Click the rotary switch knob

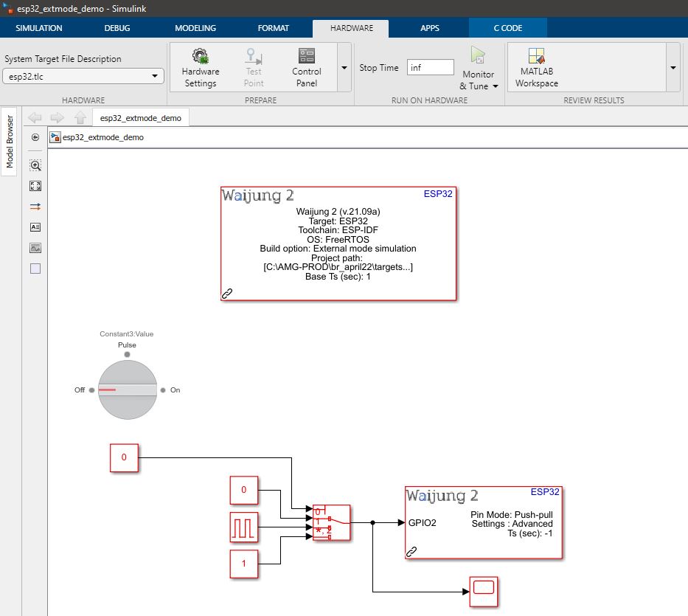(x=128, y=390)
